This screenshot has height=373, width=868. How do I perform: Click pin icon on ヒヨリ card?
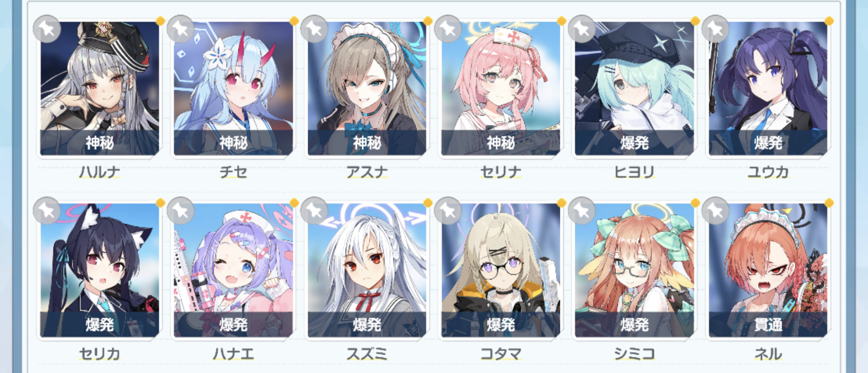[582, 29]
